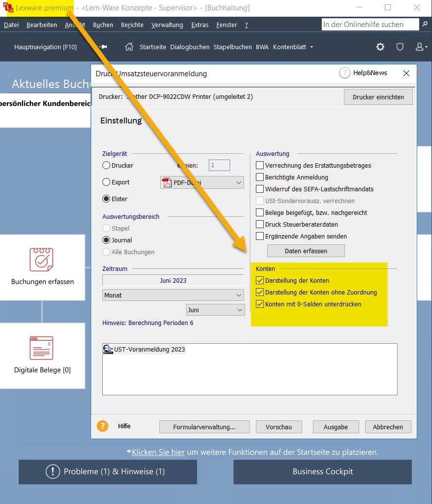The width and height of the screenshot is (432, 504).
Task: Click the Probleme exclamation icon
Action: (53, 472)
